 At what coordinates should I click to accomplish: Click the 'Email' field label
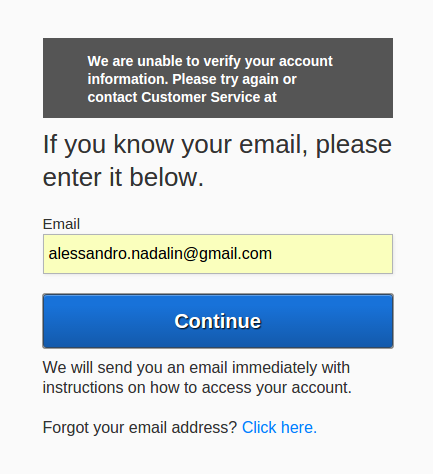61,224
